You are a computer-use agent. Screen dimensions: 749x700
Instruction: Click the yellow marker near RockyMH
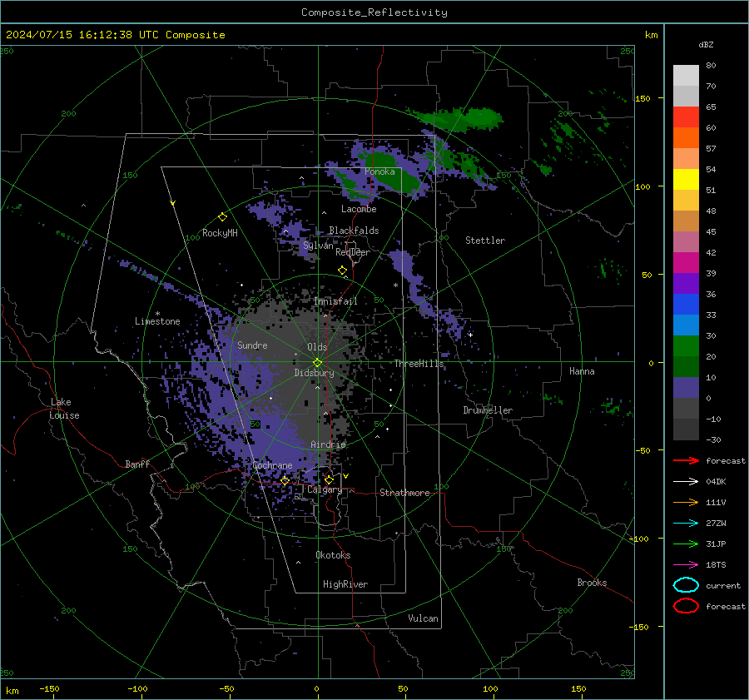222,217
